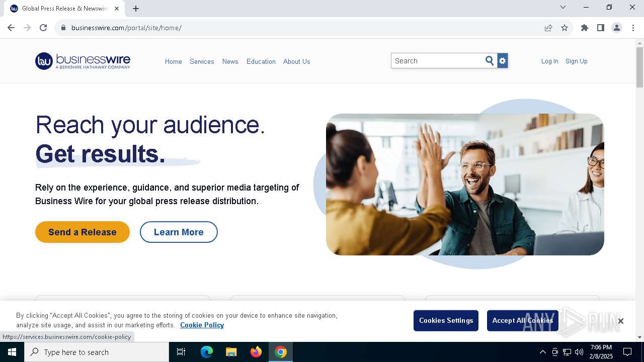Open advanced search gear icon
Image resolution: width=644 pixels, height=362 pixels.
[502, 61]
